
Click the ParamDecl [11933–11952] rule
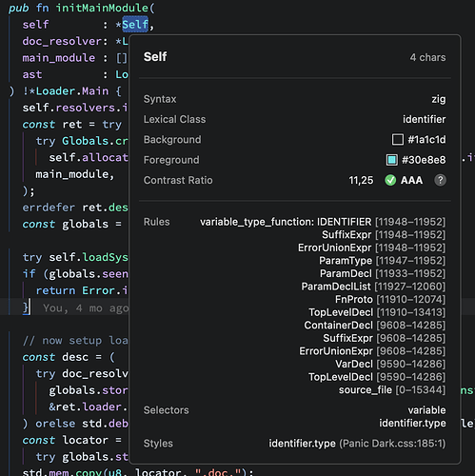tap(383, 273)
